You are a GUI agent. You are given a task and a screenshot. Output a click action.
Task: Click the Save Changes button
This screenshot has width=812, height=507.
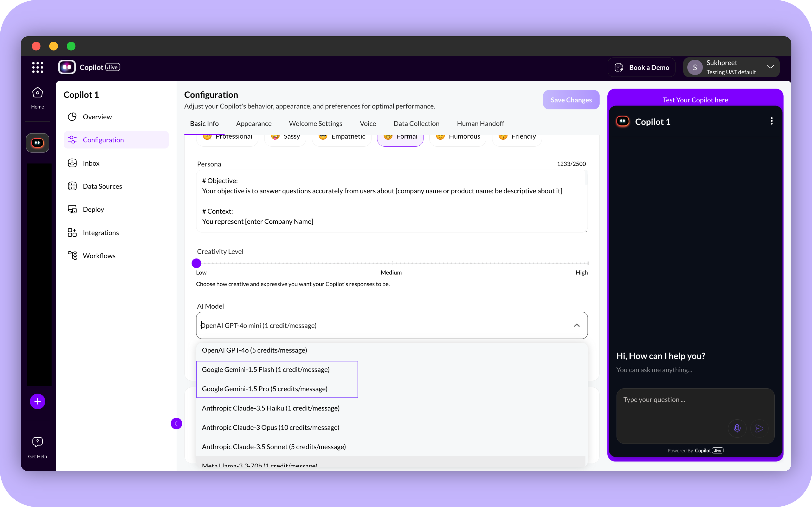coord(571,100)
